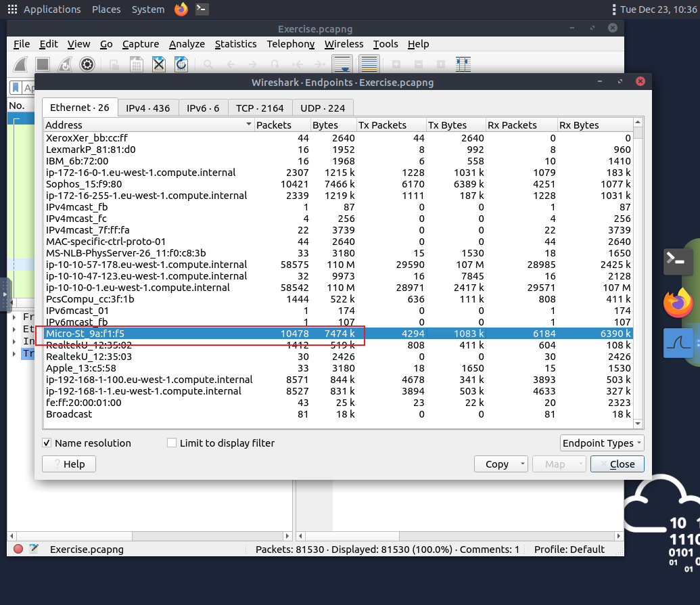Click the packet details horizontal scrollbar
The image size is (700, 605).
point(149,536)
